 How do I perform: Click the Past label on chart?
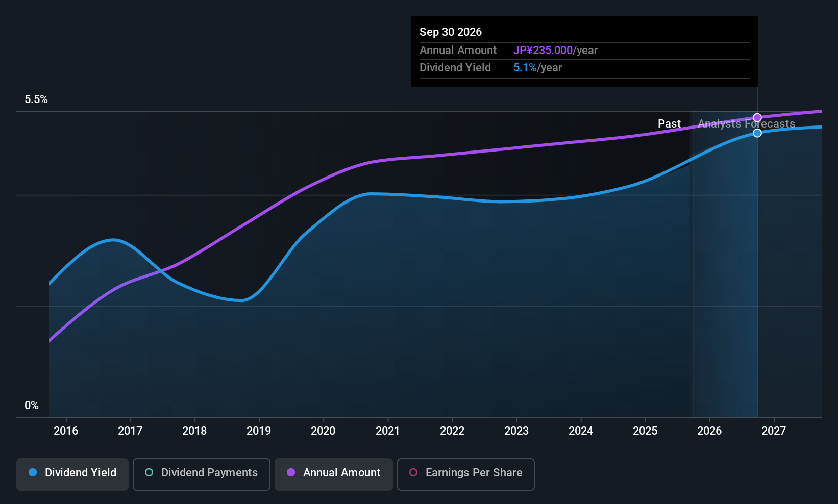[x=669, y=124]
